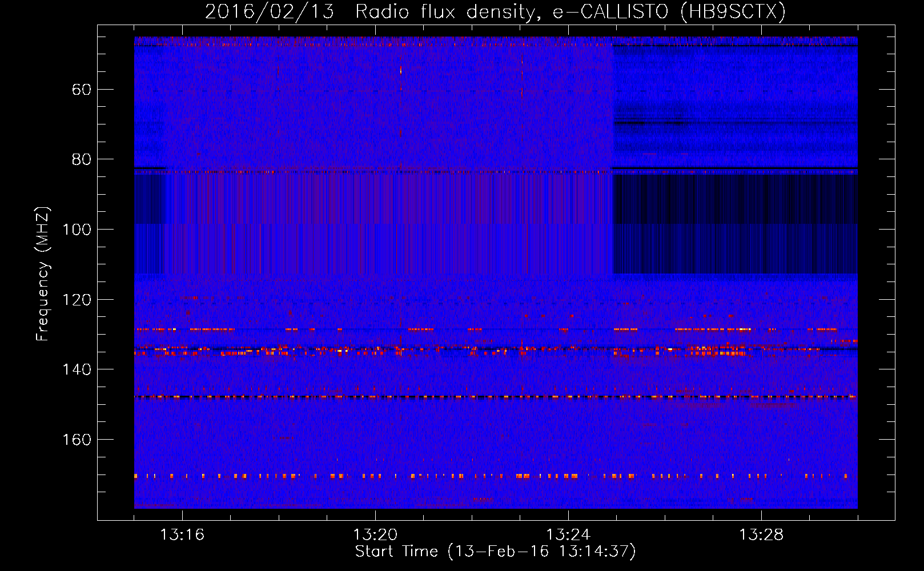This screenshot has width=924, height=571.
Task: Click the 80 frequency tick label
Action: coord(81,159)
